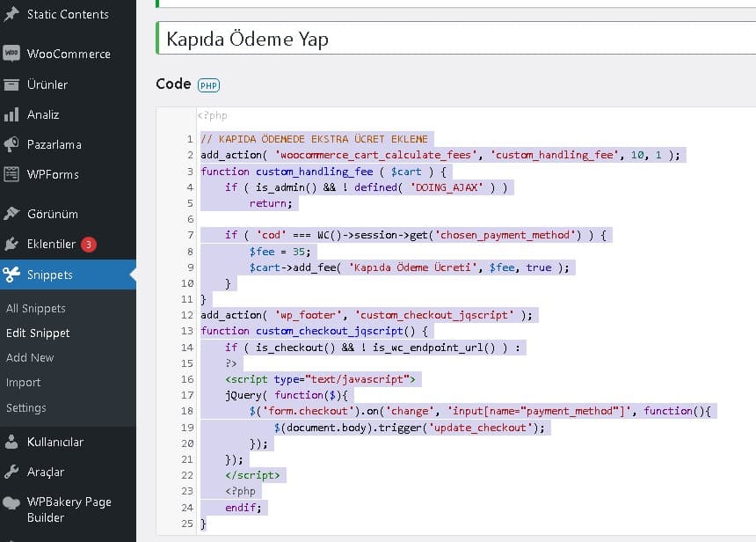This screenshot has height=542, width=756.
Task: Click line number 6 in gutter
Action: pyautogui.click(x=191, y=219)
